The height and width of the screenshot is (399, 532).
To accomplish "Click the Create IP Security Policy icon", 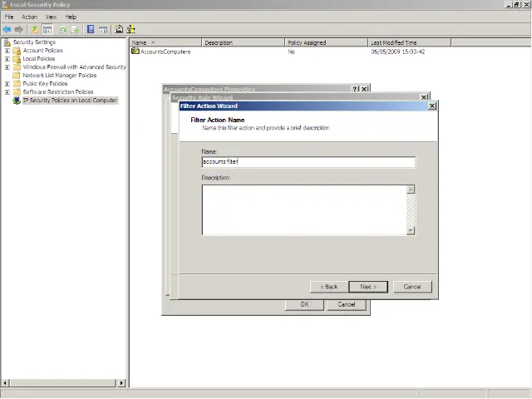I will tap(119, 29).
